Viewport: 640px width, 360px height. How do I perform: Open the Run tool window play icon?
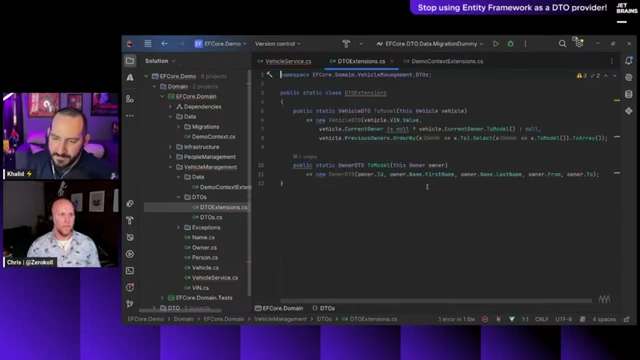[x=130, y=254]
